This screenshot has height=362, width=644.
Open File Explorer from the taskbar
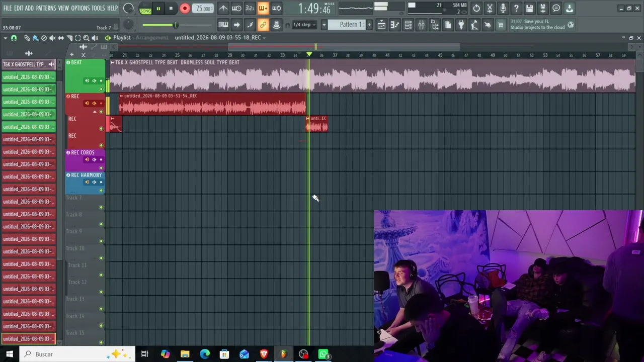[185, 354]
